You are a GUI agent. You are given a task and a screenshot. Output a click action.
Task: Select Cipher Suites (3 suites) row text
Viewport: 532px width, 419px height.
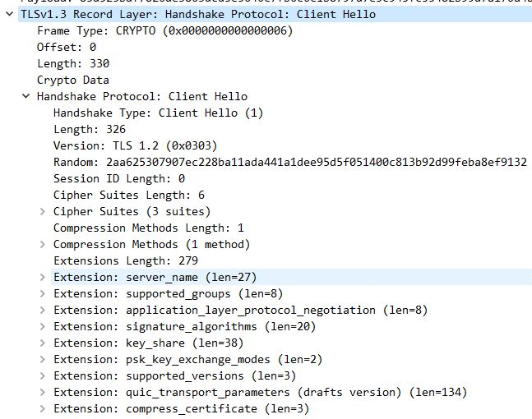[132, 211]
